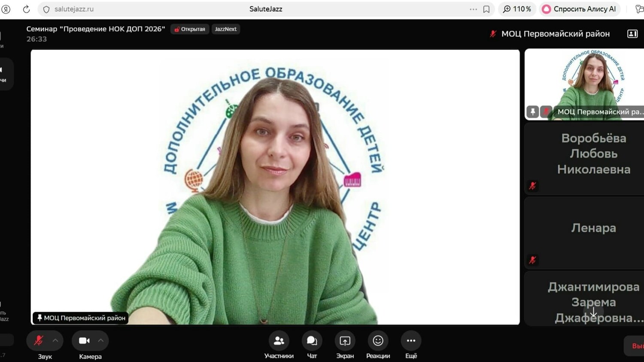The image size is (644, 362).
Task: Open the Реакции emoji reactions
Action: pyautogui.click(x=378, y=341)
